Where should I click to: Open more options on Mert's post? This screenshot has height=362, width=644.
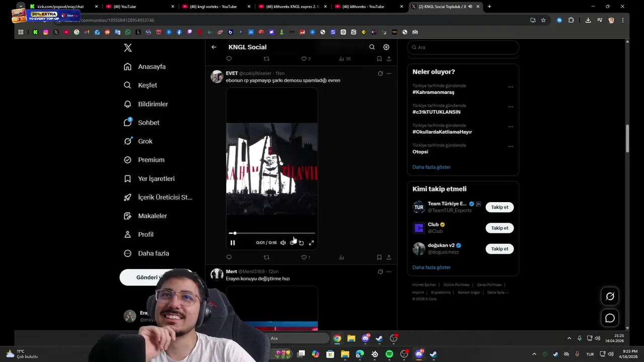pos(389,271)
